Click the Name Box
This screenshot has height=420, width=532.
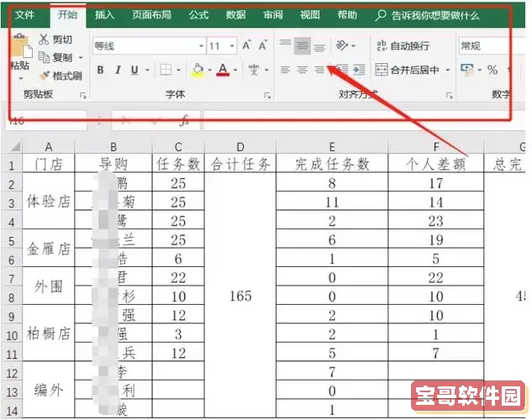click(45, 120)
